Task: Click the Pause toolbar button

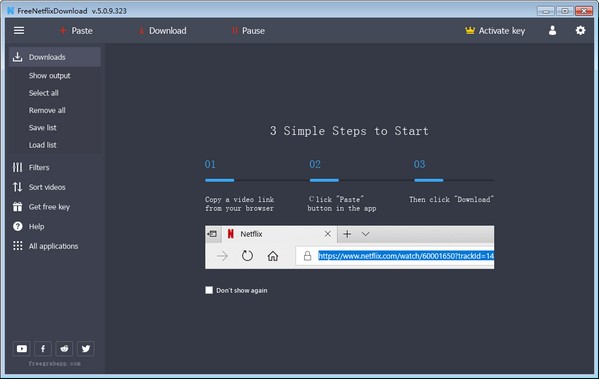Action: click(248, 31)
